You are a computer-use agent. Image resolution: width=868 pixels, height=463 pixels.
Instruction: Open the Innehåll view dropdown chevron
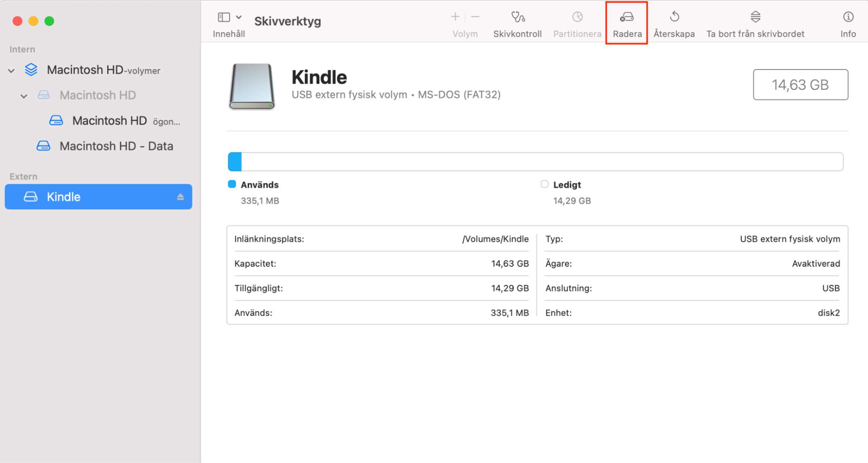click(239, 17)
